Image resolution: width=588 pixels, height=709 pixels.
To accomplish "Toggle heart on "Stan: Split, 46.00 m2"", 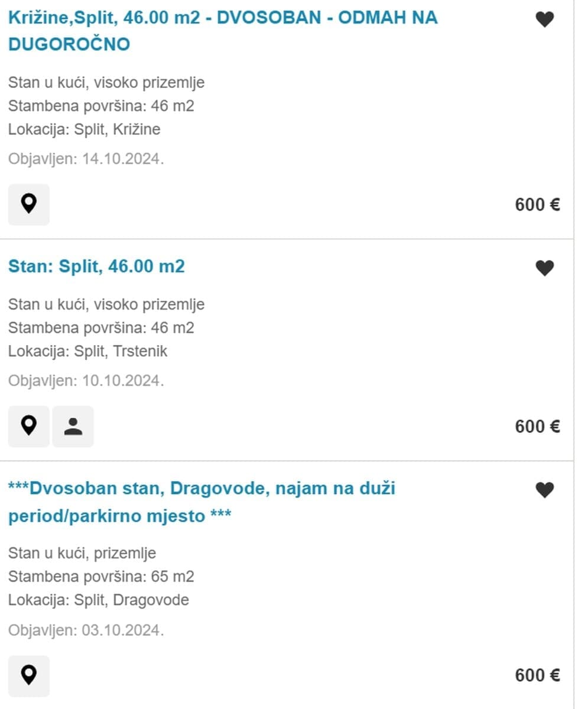I will pos(544,268).
